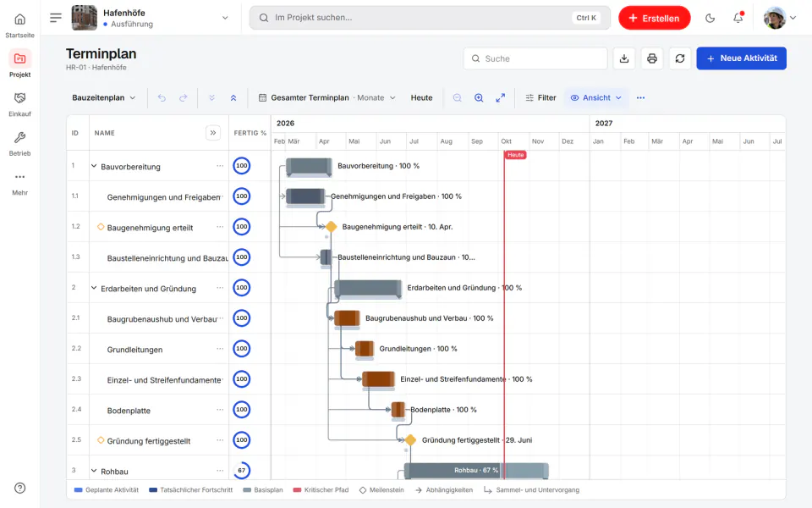Click the Hafenhöfe project thumbnail

(x=84, y=18)
